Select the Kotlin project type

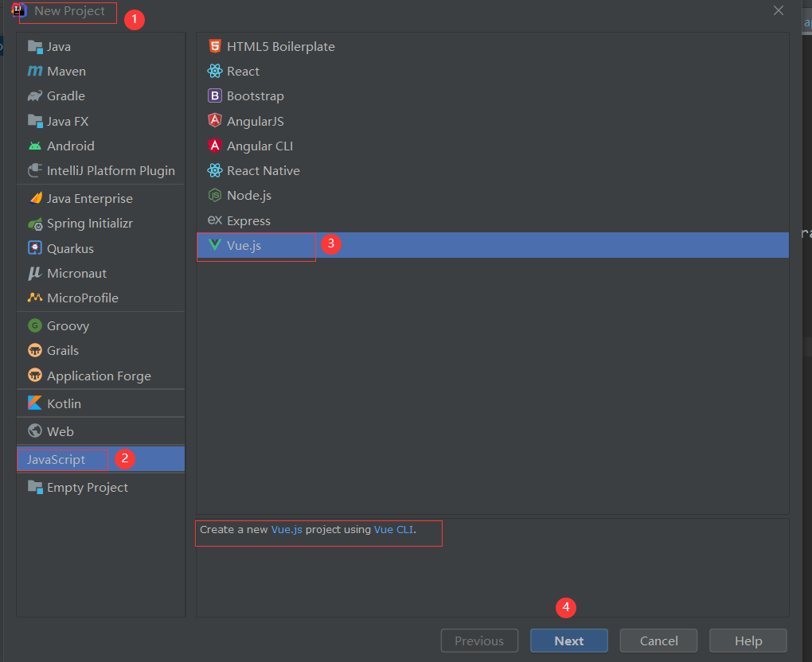[x=100, y=403]
